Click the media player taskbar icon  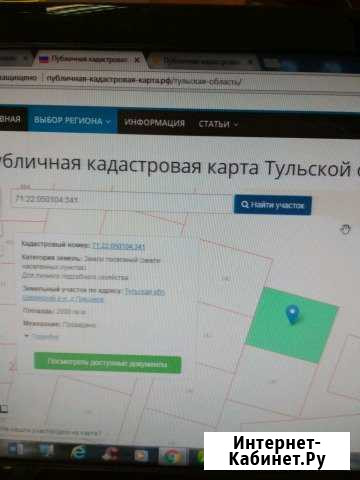coord(141,455)
